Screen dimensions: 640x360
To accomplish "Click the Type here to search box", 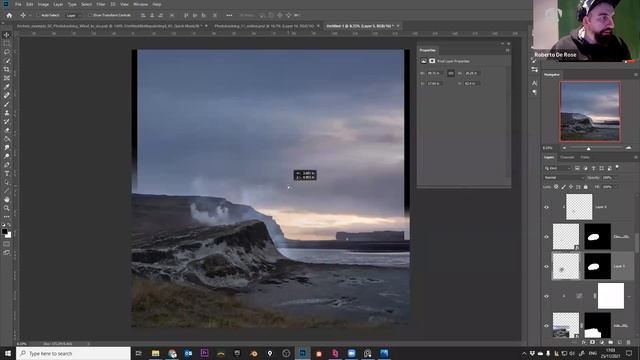I will [73, 353].
